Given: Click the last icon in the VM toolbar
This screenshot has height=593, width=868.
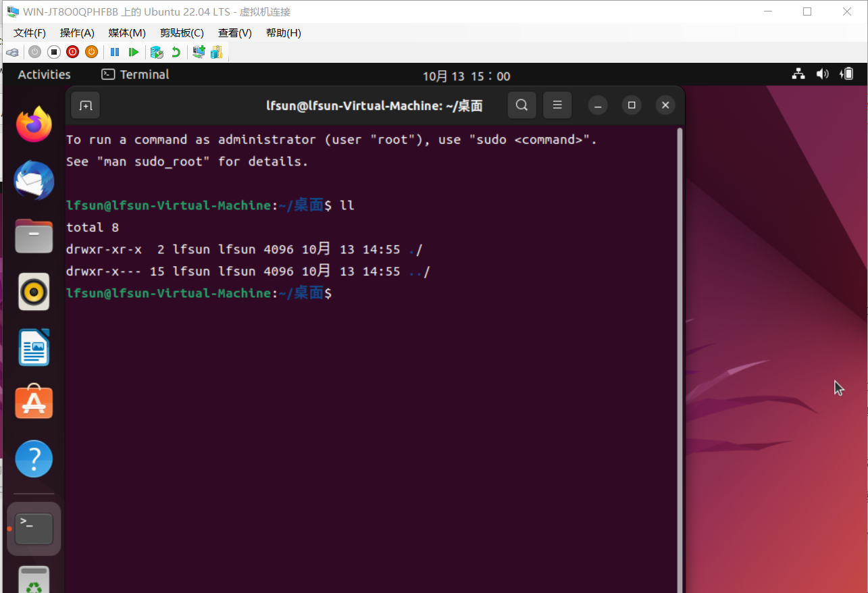Looking at the screenshot, I should (x=216, y=52).
